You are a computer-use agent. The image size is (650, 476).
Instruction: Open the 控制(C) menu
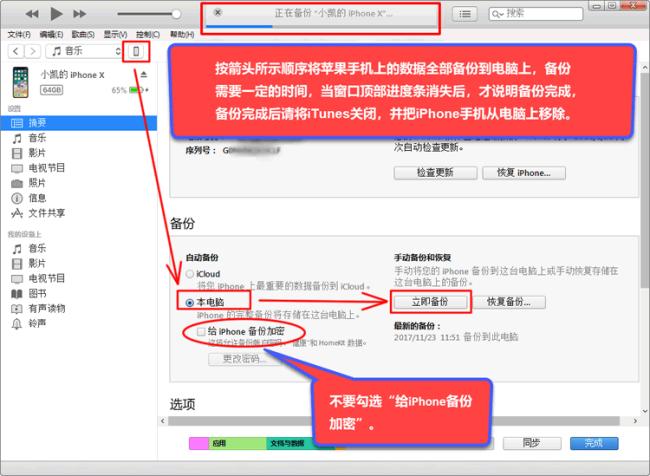[148, 34]
